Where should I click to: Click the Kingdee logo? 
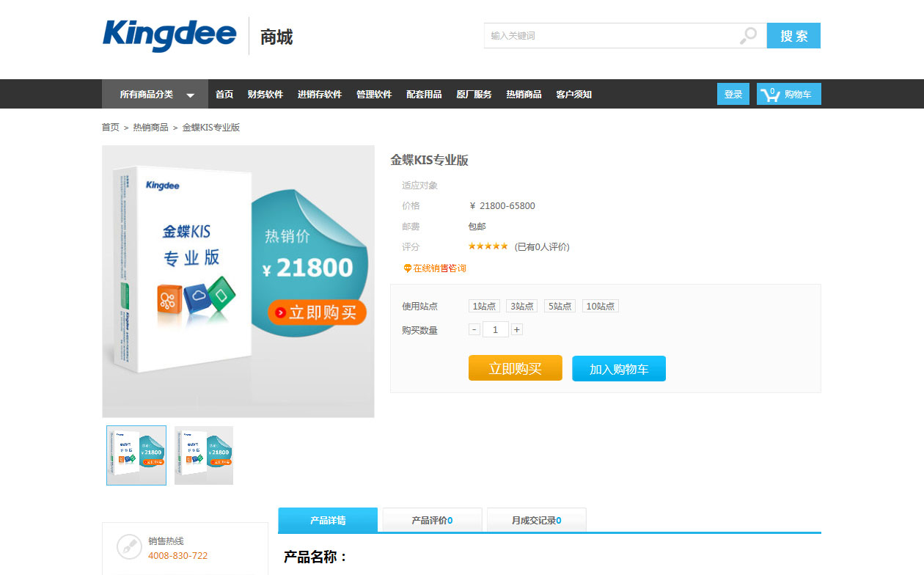pyautogui.click(x=169, y=35)
